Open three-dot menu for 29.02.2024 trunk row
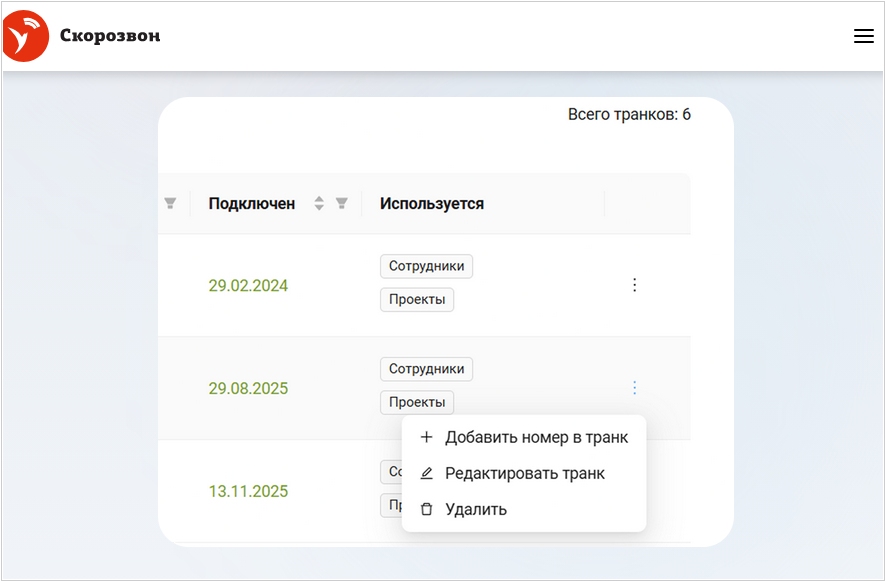This screenshot has width=885, height=581. click(x=634, y=285)
